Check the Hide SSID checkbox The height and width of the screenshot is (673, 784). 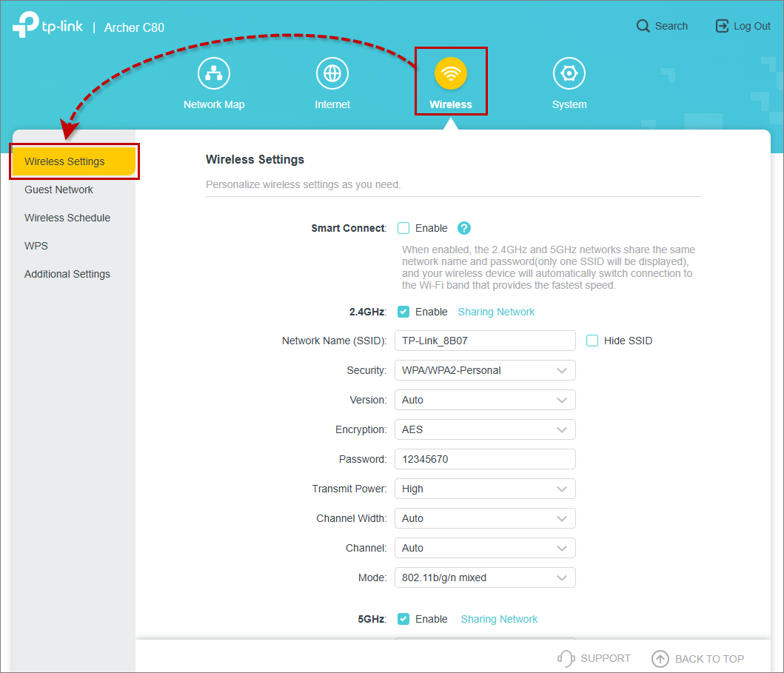pyautogui.click(x=592, y=341)
